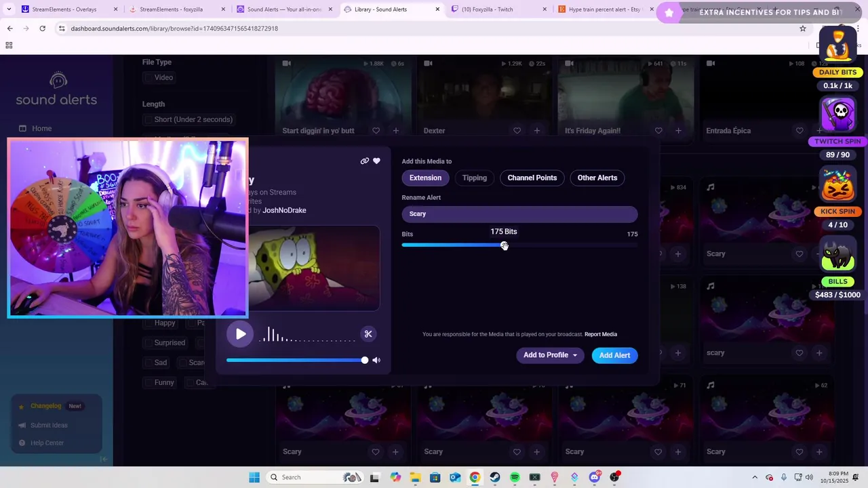Reload the page with the refresh icon

[x=42, y=28]
